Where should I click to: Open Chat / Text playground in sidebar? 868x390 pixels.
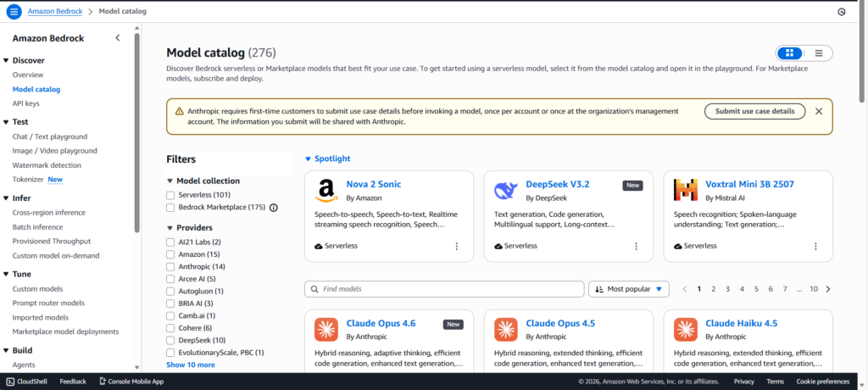pos(49,136)
